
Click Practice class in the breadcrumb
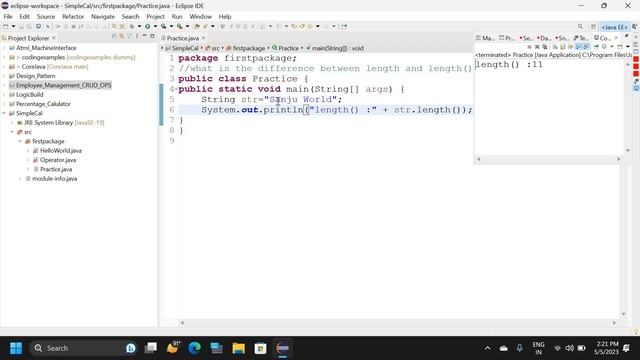click(288, 48)
